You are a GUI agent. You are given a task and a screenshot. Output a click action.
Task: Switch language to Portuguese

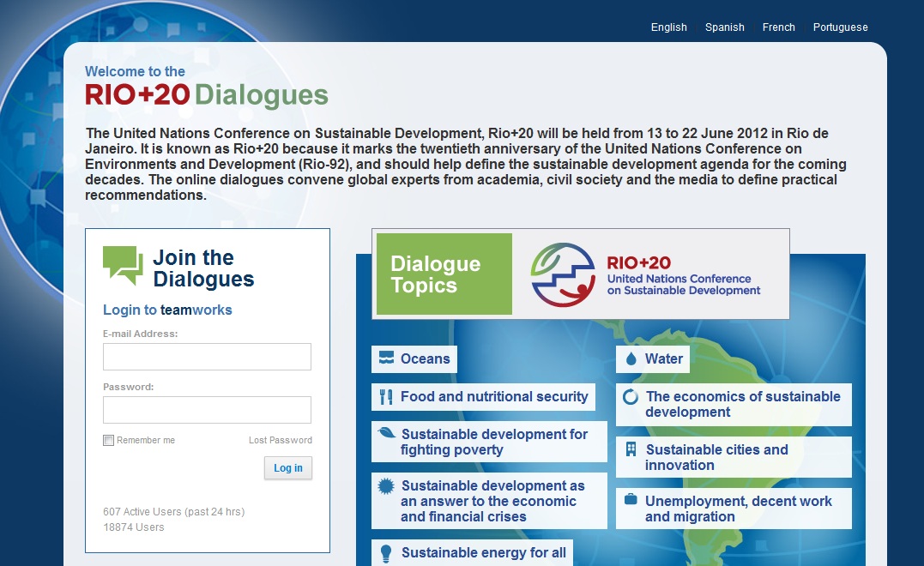840,27
